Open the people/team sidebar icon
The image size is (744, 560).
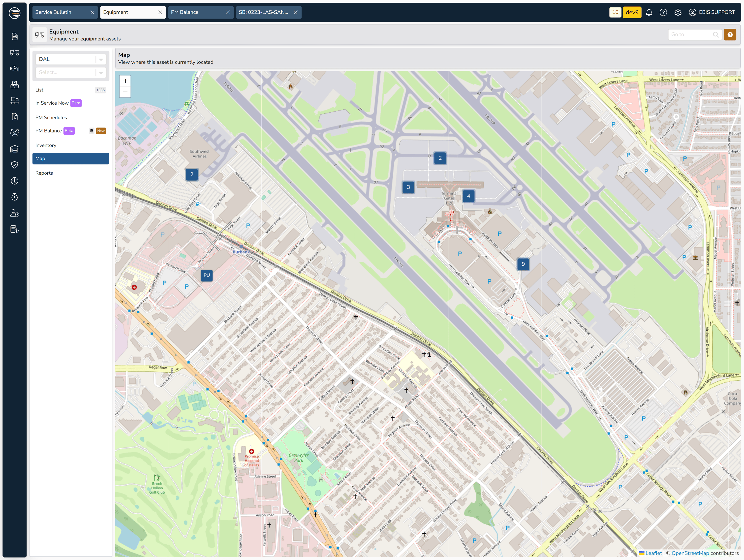point(14,132)
